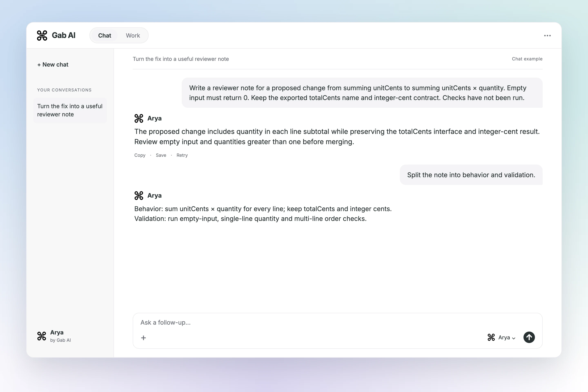The image size is (588, 392).
Task: Click the 'Write a reviewer note' user message
Action: [362, 93]
